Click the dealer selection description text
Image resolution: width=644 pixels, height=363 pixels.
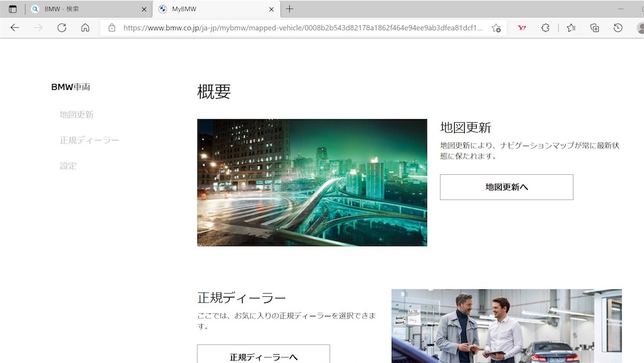pos(287,321)
